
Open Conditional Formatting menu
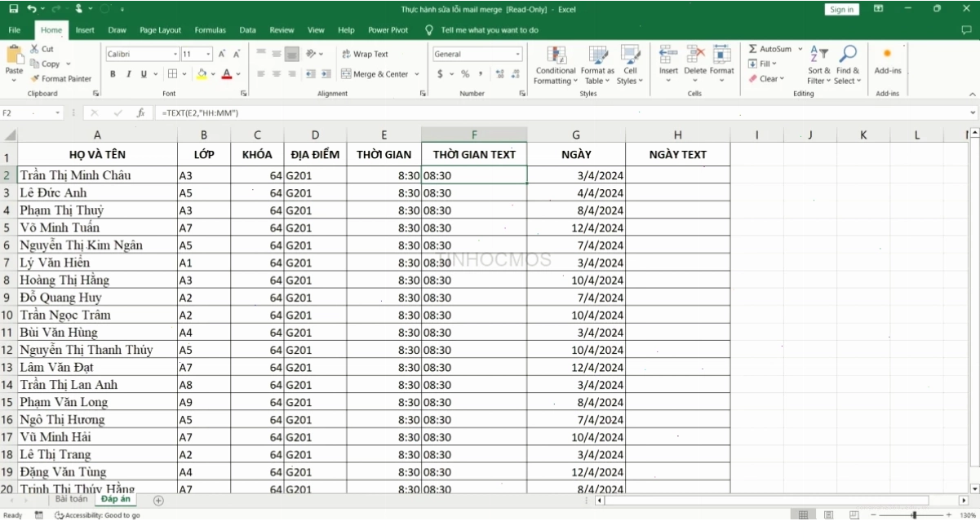coord(556,65)
